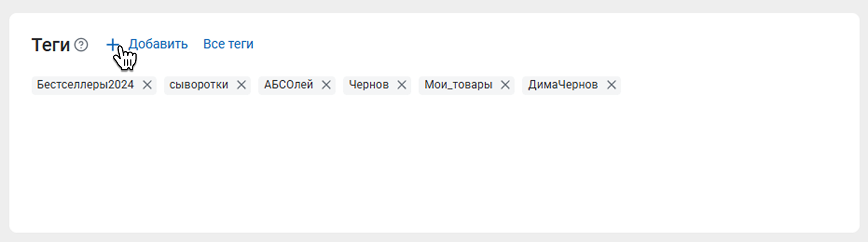Select the АБСОлей tag label
Screen dimensions: 868x242
(289, 85)
